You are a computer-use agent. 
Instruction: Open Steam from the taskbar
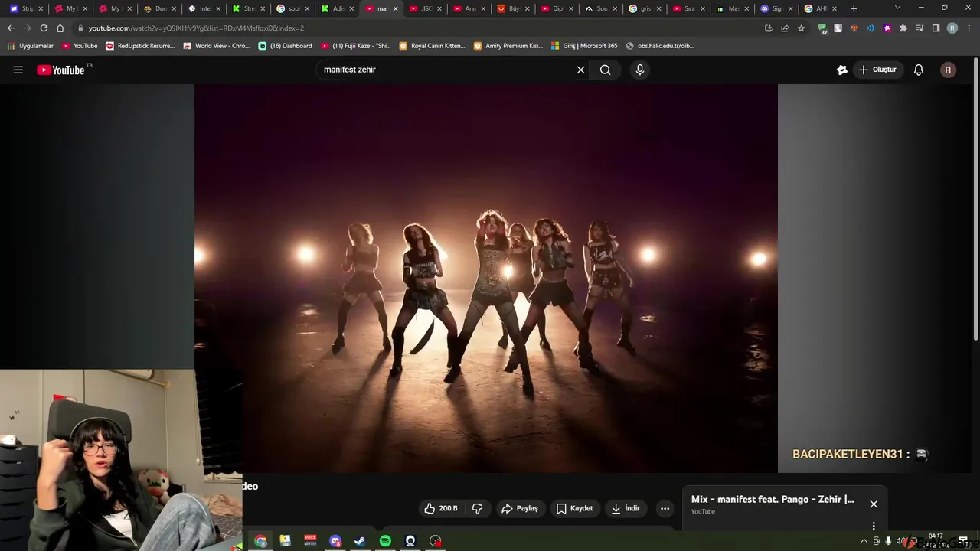pyautogui.click(x=360, y=541)
